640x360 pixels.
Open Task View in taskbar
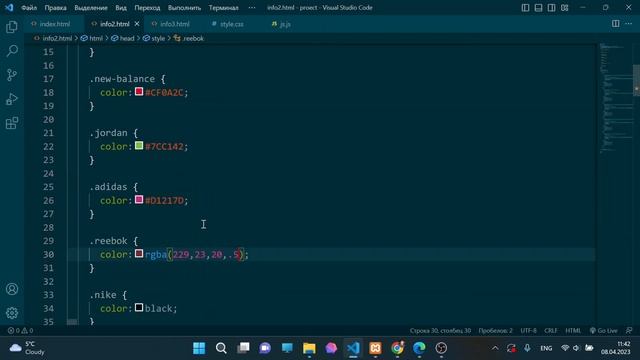(243, 348)
